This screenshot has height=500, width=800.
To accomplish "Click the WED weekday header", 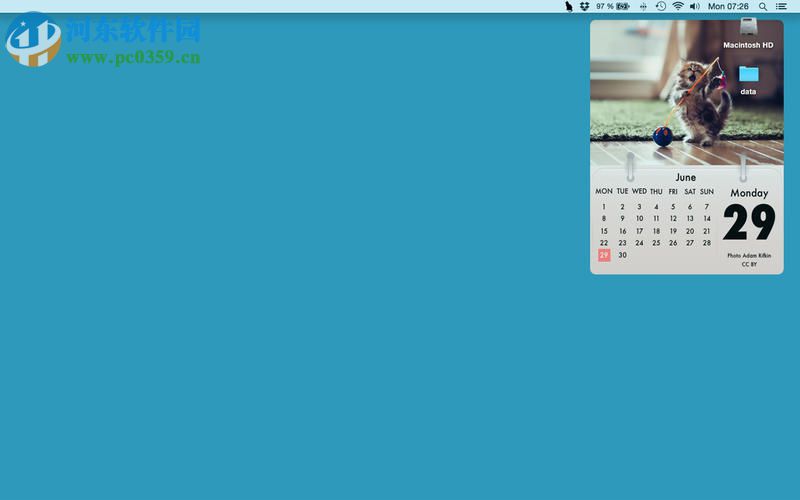I will tap(639, 191).
